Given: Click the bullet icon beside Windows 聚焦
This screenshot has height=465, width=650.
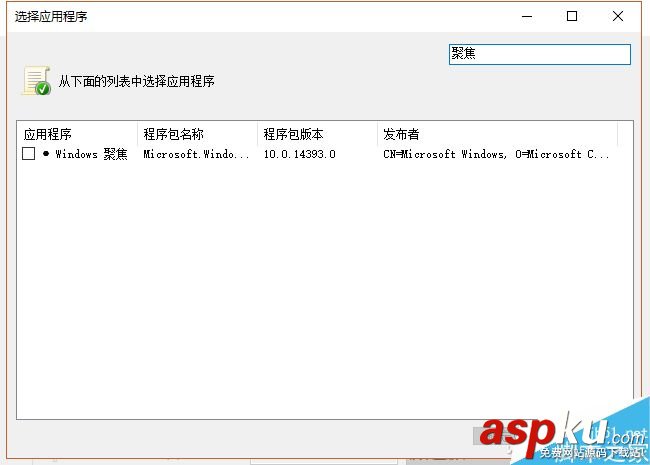Looking at the screenshot, I should [46, 154].
